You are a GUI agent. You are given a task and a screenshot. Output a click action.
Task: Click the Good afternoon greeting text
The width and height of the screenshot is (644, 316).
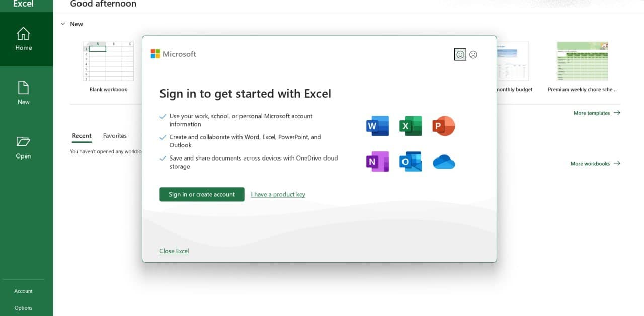[x=103, y=4]
